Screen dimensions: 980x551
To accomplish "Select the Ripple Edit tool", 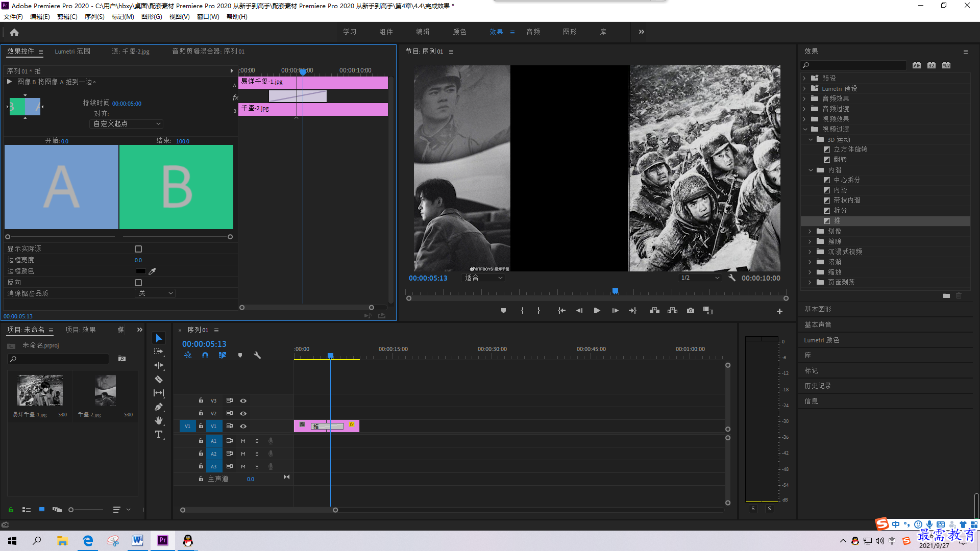I will tap(159, 365).
